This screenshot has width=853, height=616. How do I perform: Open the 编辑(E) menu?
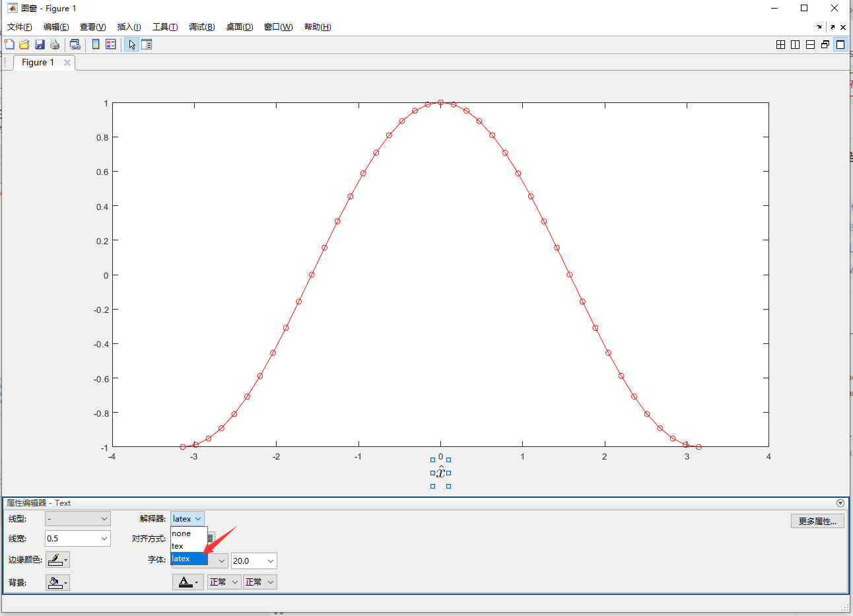[56, 27]
